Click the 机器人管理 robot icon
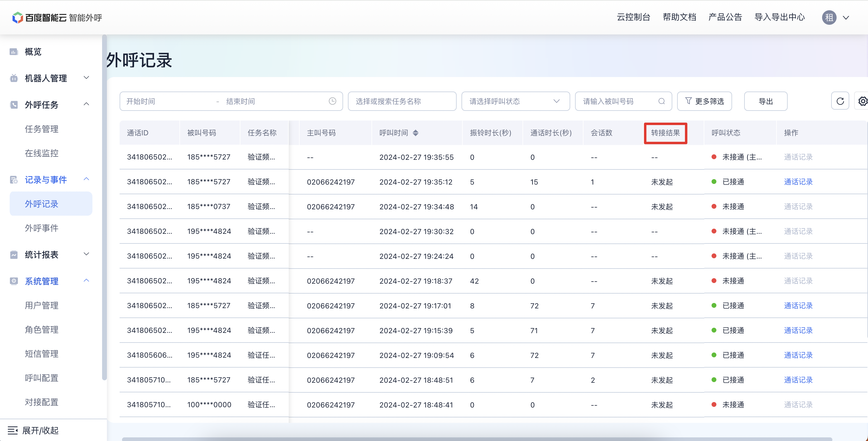868x441 pixels. (14, 78)
